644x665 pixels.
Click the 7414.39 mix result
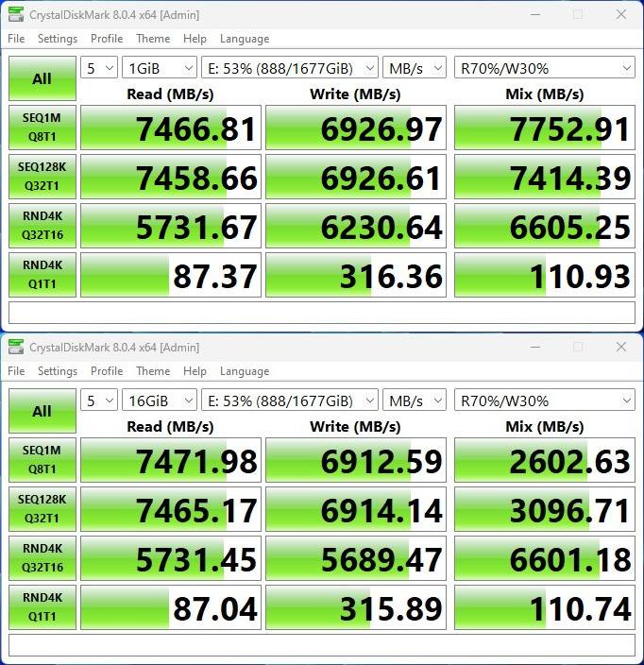click(x=544, y=177)
